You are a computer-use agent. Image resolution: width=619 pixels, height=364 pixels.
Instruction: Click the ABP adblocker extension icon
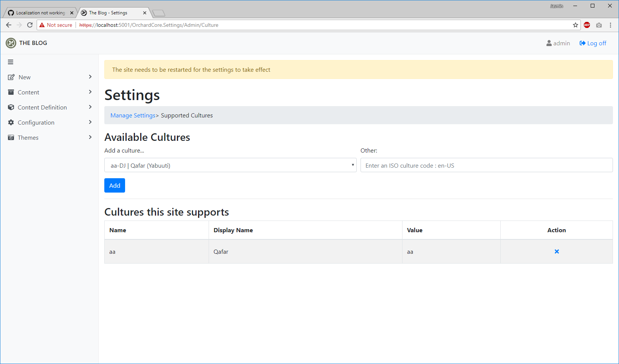click(587, 25)
